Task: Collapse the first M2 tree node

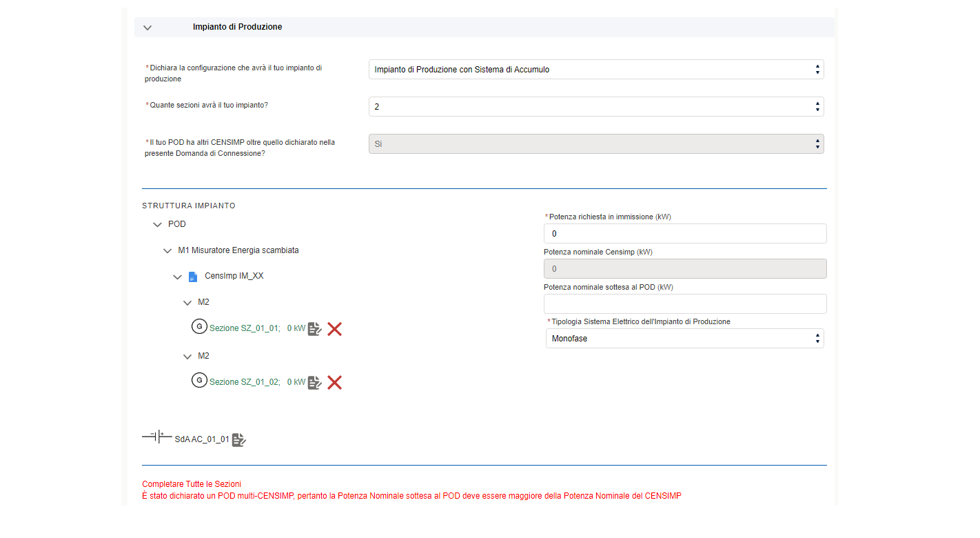Action: (187, 303)
